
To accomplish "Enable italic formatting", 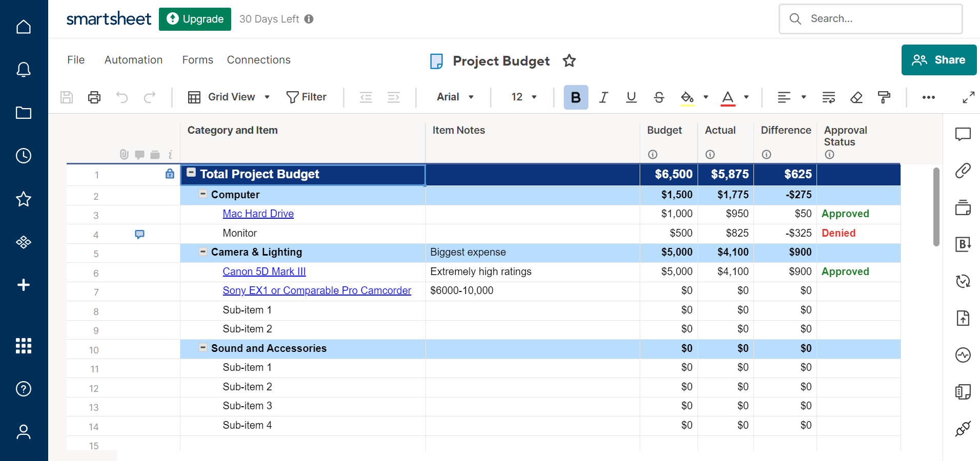I will coord(603,97).
